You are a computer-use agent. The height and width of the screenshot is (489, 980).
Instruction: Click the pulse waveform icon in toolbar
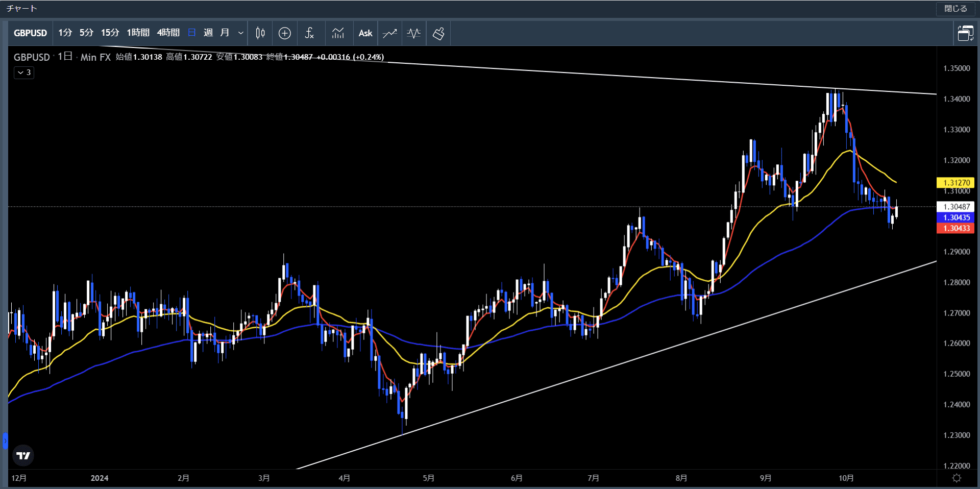tap(414, 33)
